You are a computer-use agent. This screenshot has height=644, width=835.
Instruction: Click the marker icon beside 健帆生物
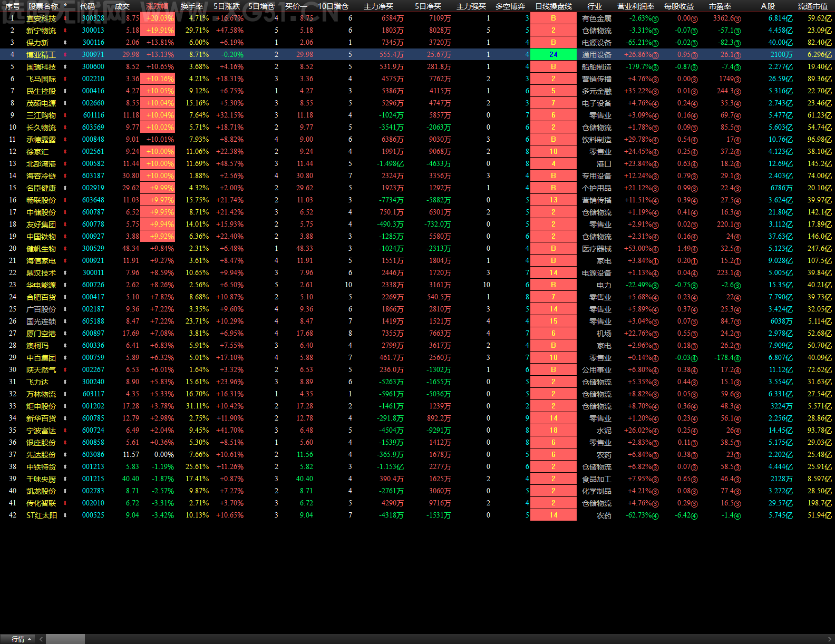point(65,249)
